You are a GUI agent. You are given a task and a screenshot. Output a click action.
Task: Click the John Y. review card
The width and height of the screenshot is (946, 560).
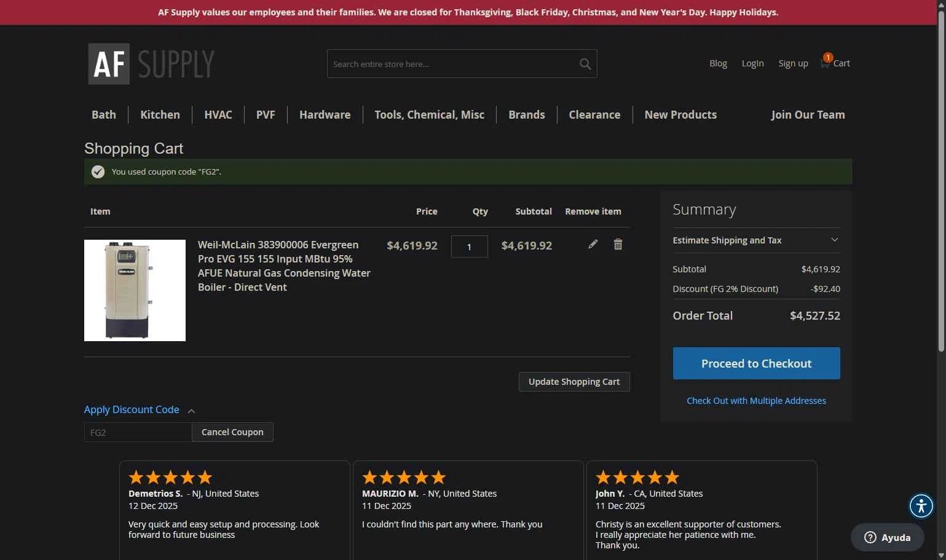pyautogui.click(x=701, y=510)
